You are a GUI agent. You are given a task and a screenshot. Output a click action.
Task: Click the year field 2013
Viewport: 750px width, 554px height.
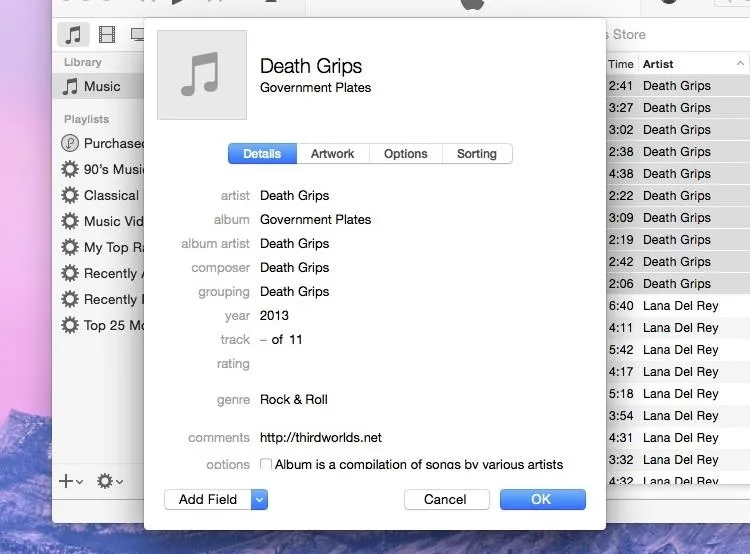click(274, 316)
